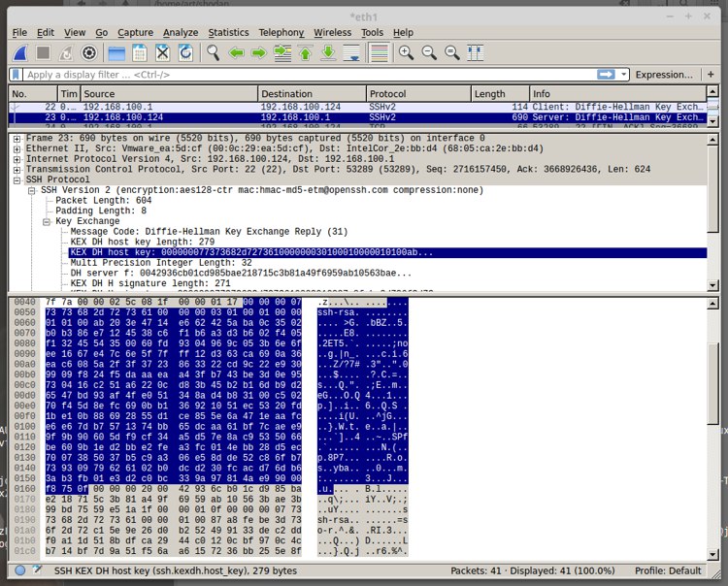Click hex pane vertical scrollbar thumb
This screenshot has width=728, height=586.
click(712, 383)
